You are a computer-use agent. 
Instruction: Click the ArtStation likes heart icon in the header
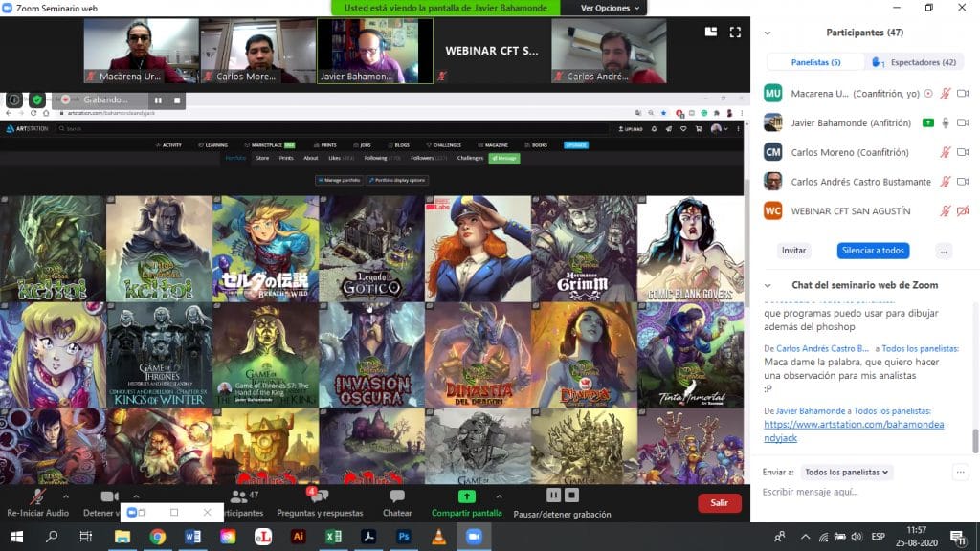tap(683, 129)
